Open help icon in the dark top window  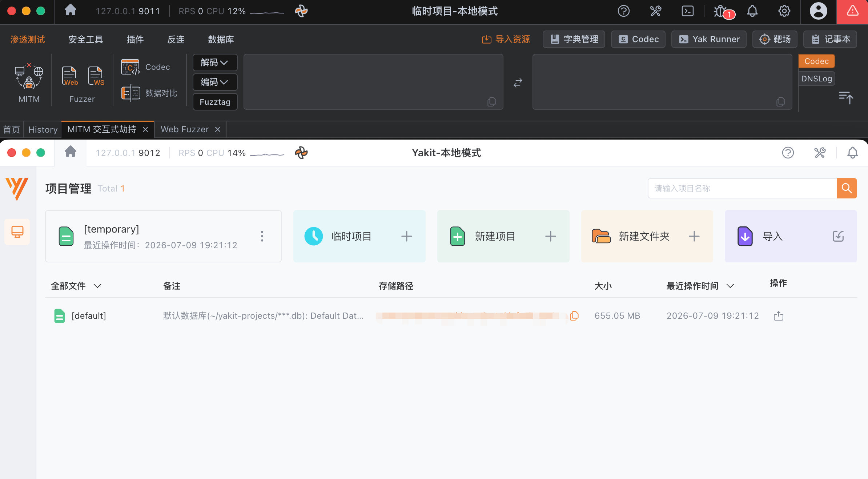(624, 11)
